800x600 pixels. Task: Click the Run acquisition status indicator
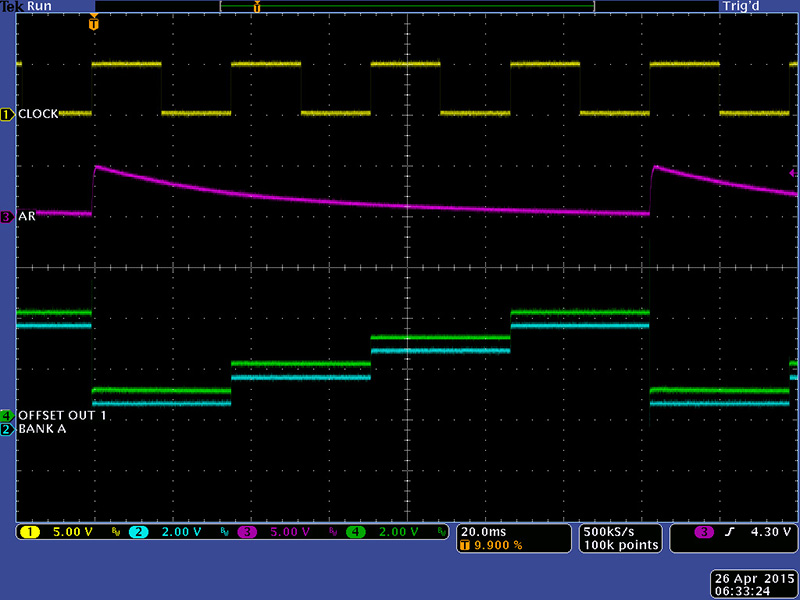click(x=40, y=6)
